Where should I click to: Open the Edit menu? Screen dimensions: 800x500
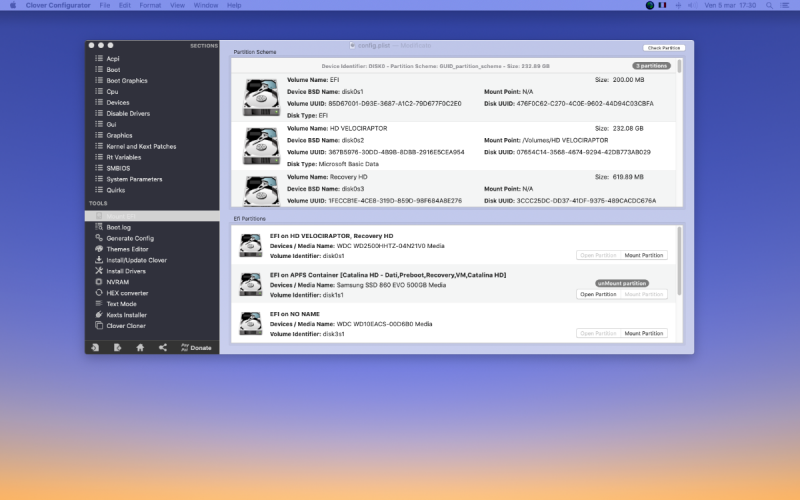point(124,5)
